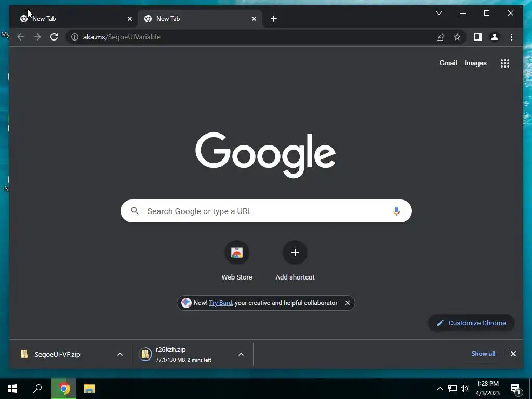
Task: Open the Chrome profile avatar menu
Action: [495, 37]
